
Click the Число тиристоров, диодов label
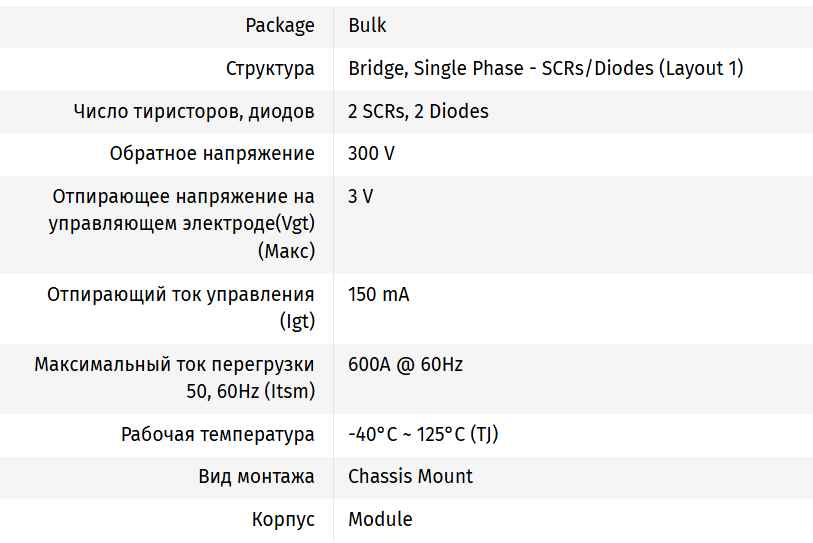tap(194, 111)
